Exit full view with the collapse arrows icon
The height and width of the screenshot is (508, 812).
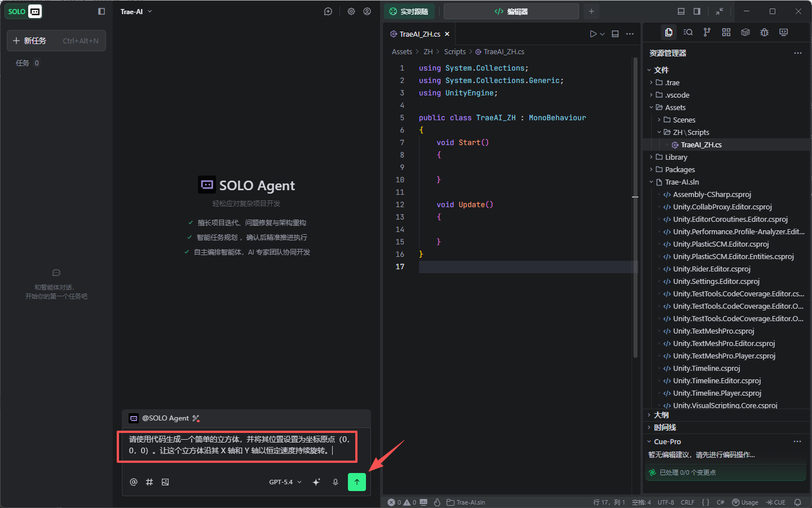pos(720,11)
